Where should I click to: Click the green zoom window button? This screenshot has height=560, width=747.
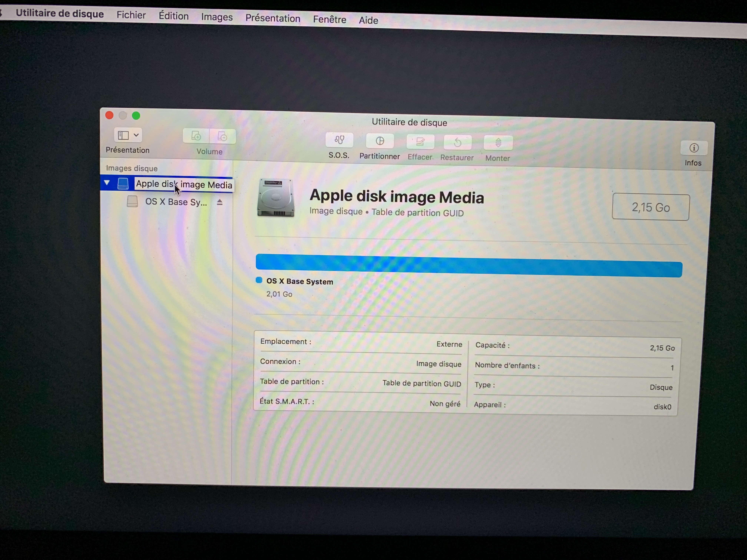[136, 116]
